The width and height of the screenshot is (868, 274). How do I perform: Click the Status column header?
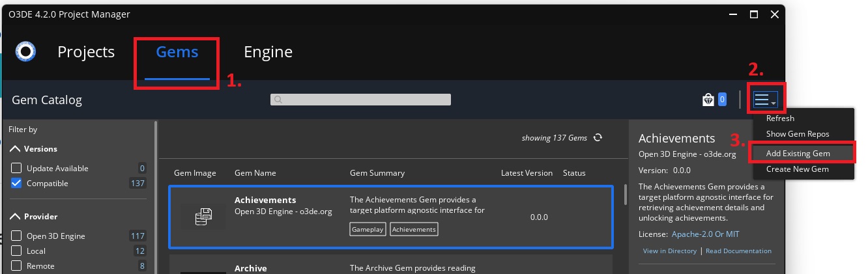pyautogui.click(x=574, y=172)
